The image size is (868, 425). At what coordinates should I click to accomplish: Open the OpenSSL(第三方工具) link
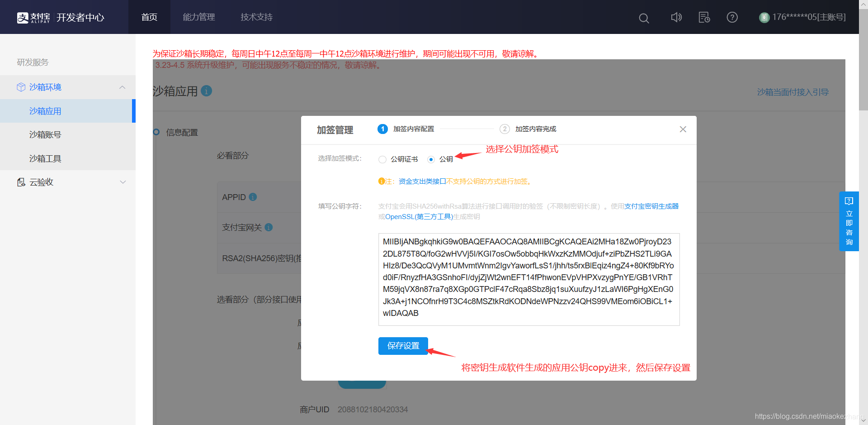coord(419,217)
